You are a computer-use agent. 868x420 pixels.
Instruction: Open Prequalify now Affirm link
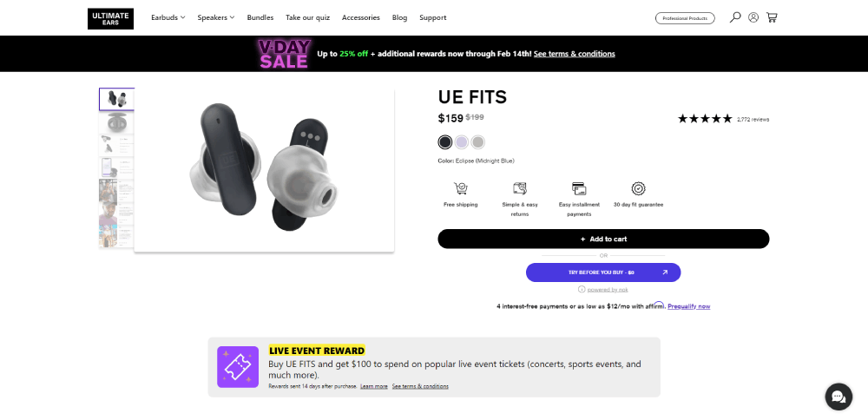click(x=689, y=306)
